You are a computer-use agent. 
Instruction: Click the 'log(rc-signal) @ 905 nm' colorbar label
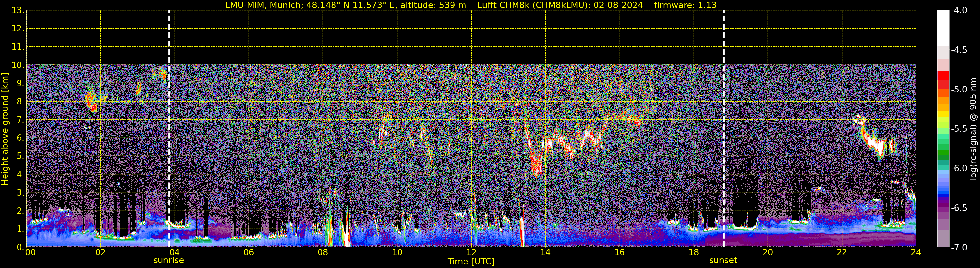[973, 129]
